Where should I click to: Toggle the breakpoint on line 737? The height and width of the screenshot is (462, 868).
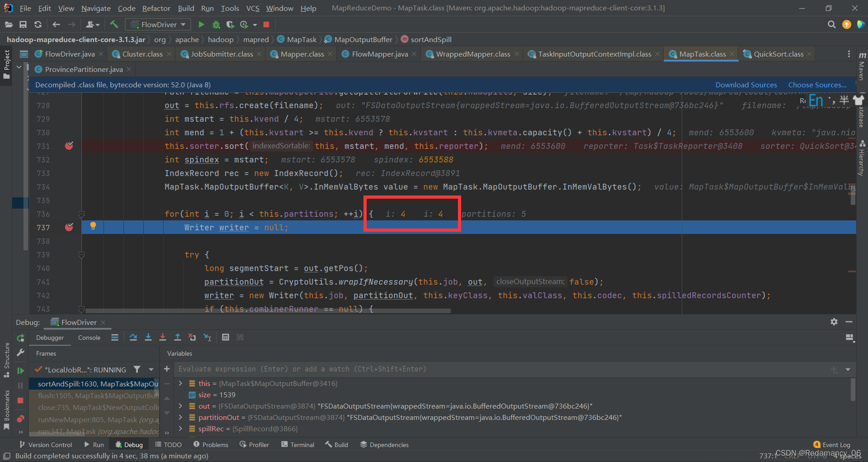pyautogui.click(x=69, y=227)
